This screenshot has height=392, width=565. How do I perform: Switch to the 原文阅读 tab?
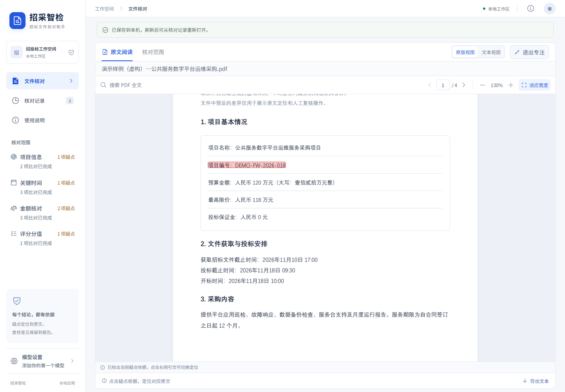click(x=117, y=52)
